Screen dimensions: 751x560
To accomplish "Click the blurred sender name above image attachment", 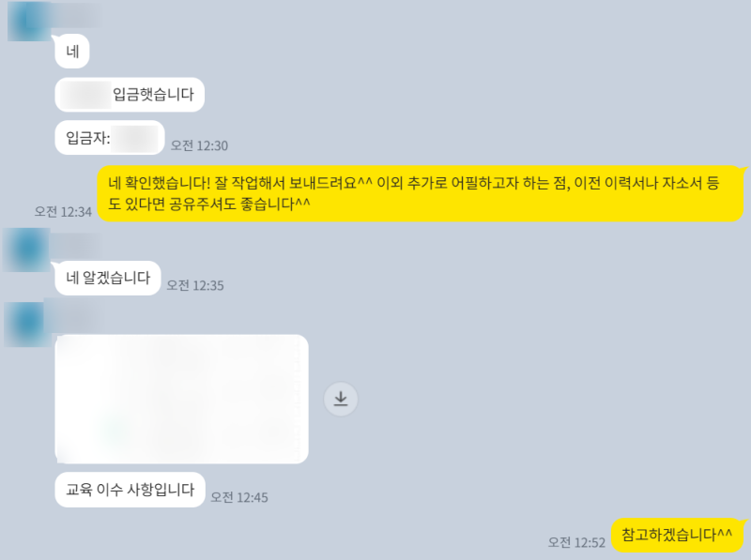I will [75, 315].
